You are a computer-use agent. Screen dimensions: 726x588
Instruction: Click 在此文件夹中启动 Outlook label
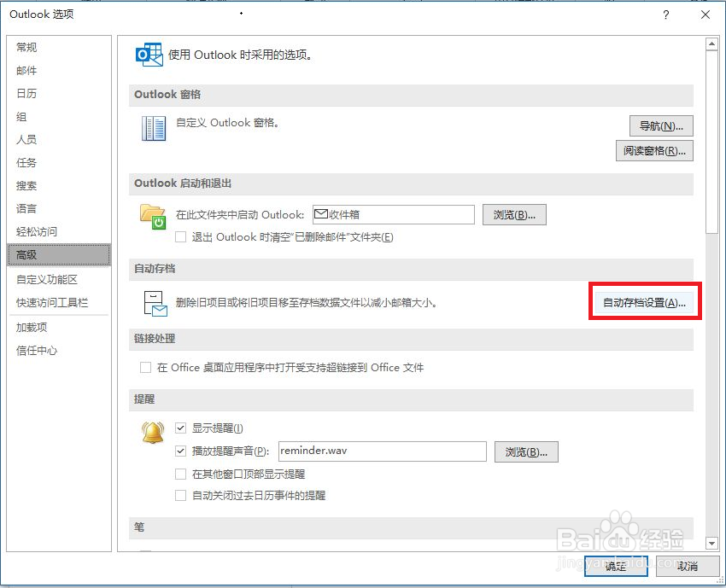click(240, 215)
